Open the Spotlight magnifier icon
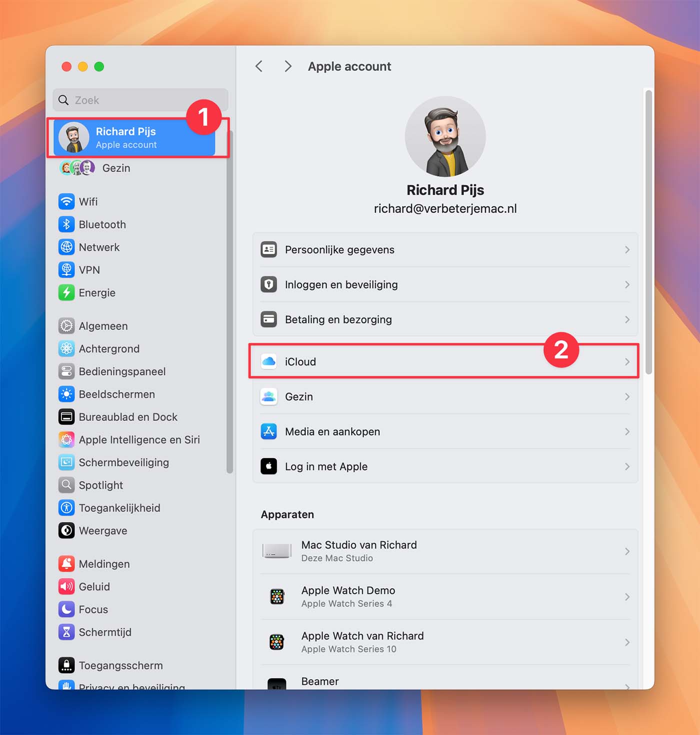700x735 pixels. (x=66, y=485)
